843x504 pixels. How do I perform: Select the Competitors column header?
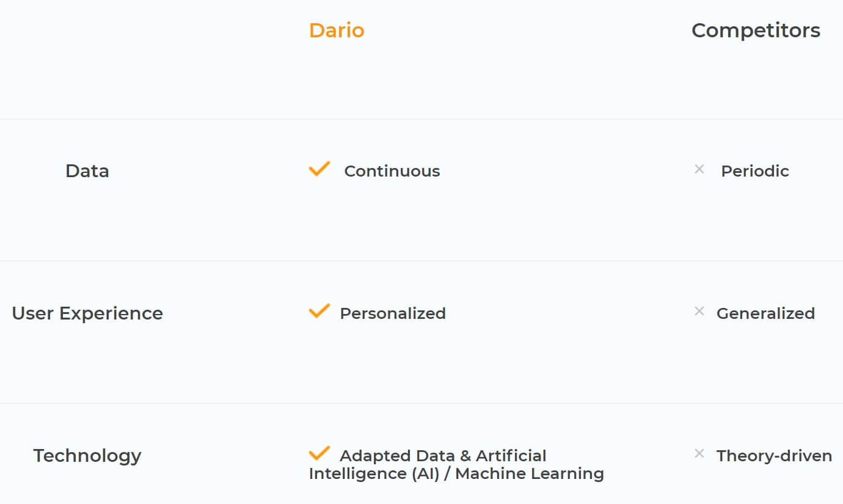pos(756,30)
